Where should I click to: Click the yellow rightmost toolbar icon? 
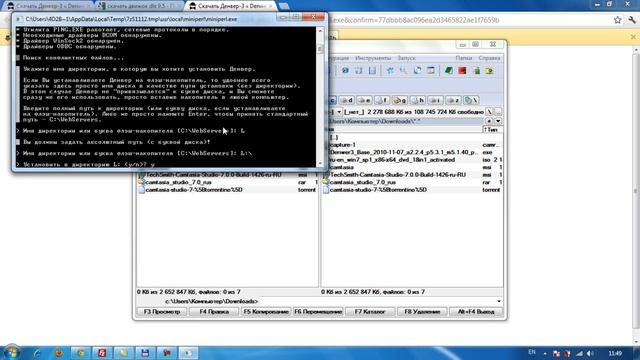(489, 71)
